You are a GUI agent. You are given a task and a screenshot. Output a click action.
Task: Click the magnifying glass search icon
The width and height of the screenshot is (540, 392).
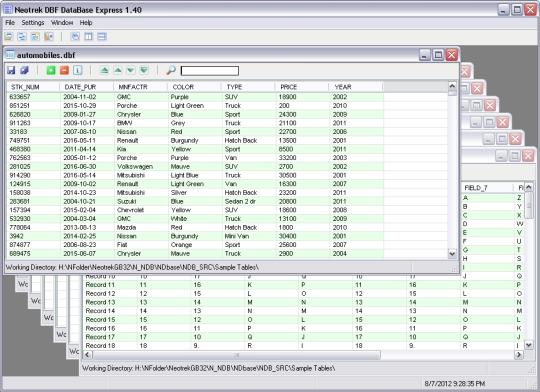(x=171, y=70)
